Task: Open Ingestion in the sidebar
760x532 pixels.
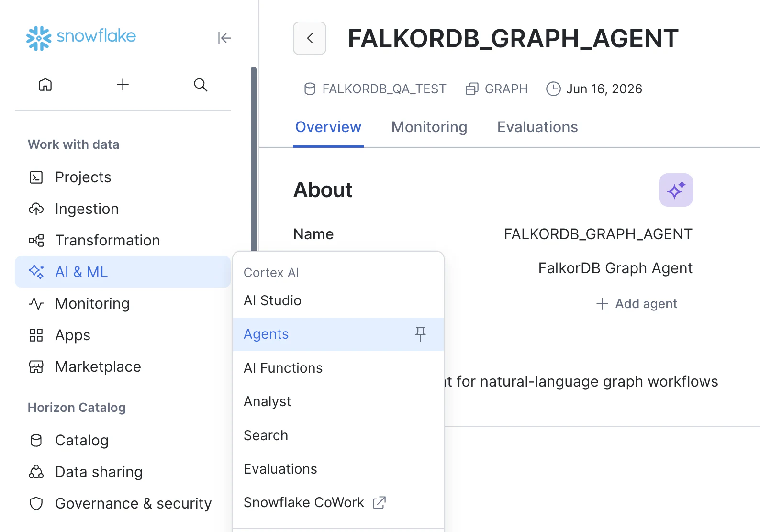Action: tap(123, 209)
